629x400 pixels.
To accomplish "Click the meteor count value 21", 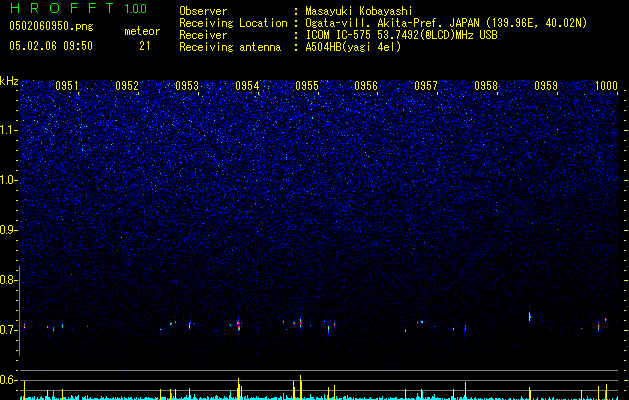I will tap(145, 46).
